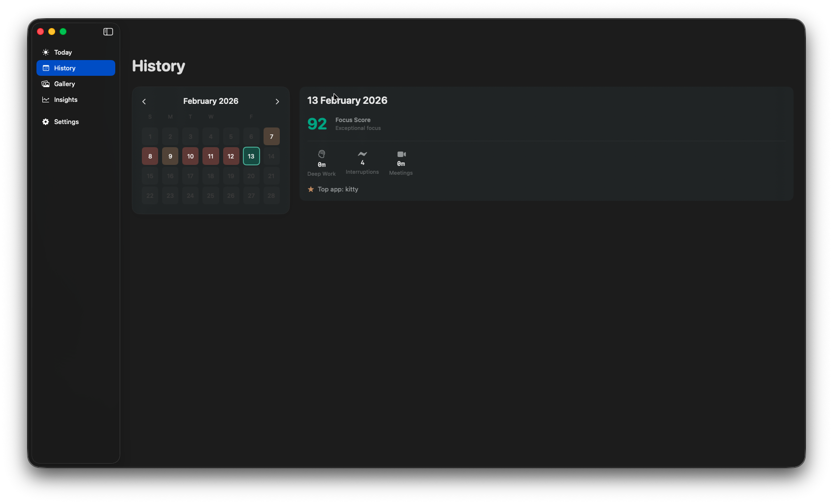Toggle the sidebar visibility
The height and width of the screenshot is (504, 833).
(x=107, y=31)
